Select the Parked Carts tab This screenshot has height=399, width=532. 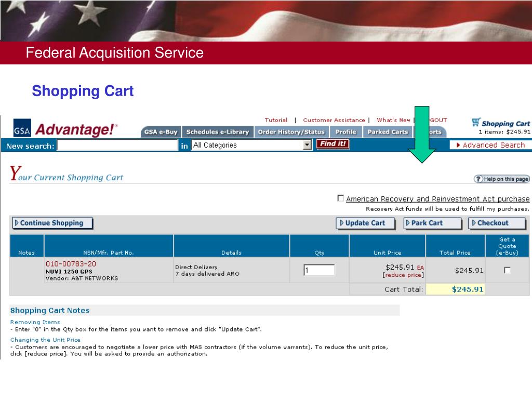(x=388, y=132)
